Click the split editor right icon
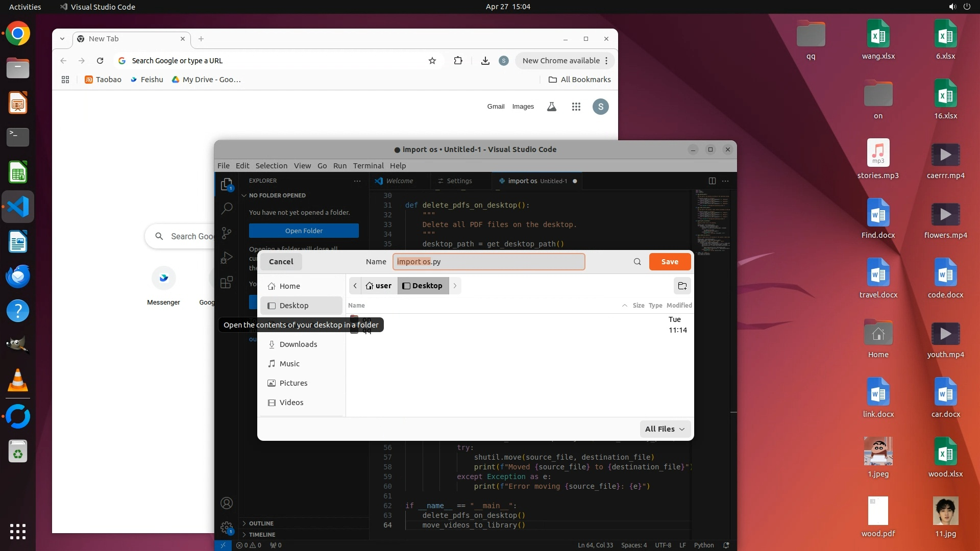 pos(712,181)
